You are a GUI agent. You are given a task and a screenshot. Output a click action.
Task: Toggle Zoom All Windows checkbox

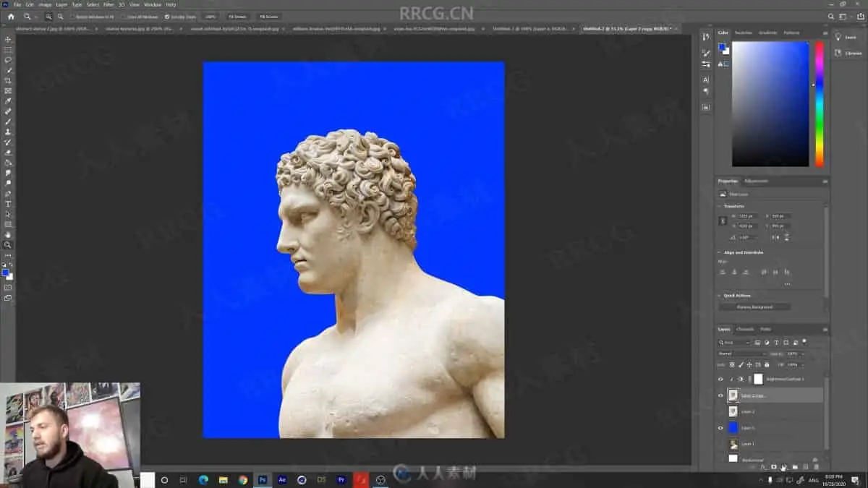pos(124,16)
